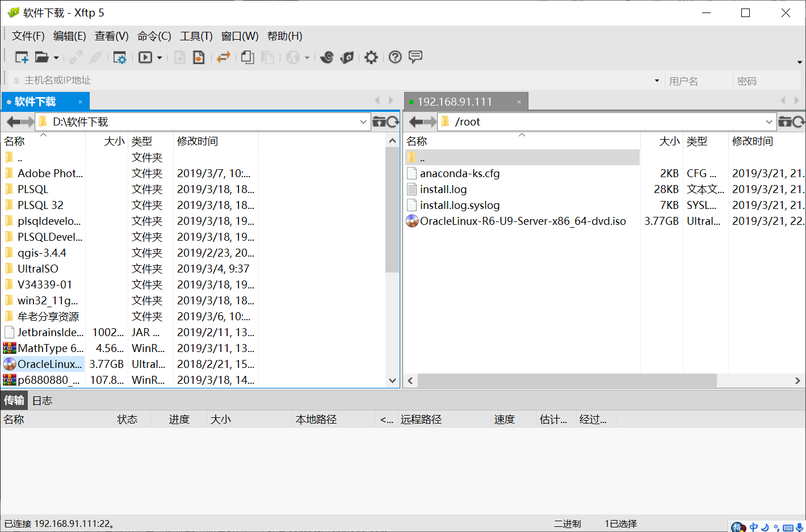Click the new terminal play-window icon
806x532 pixels.
tap(145, 57)
